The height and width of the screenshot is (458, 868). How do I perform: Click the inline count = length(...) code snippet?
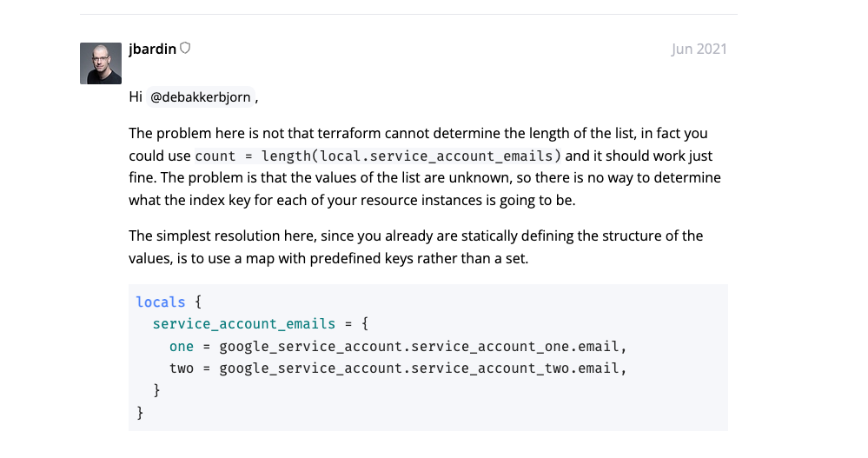[378, 156]
